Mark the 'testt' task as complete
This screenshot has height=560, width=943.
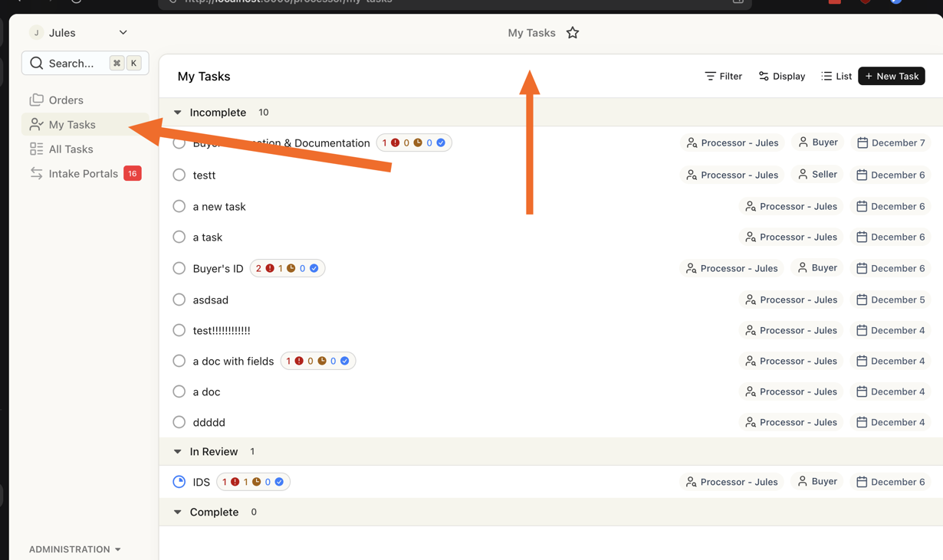[179, 175]
